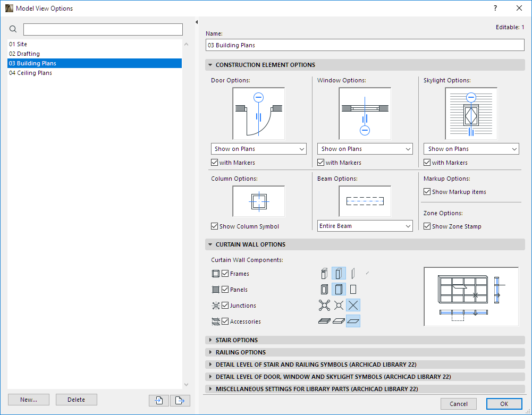Viewport: 532px width, 415px height.
Task: Disable Show Column Symbol
Action: coord(215,226)
